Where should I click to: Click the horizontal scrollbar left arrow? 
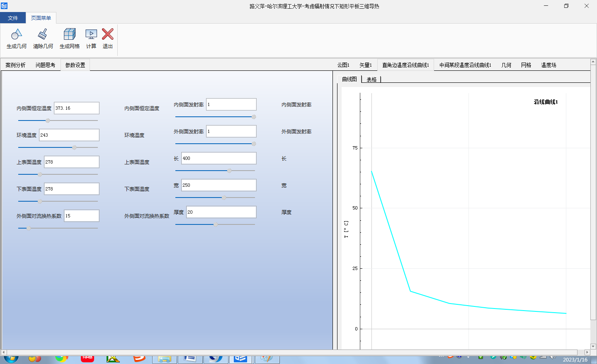(3, 352)
